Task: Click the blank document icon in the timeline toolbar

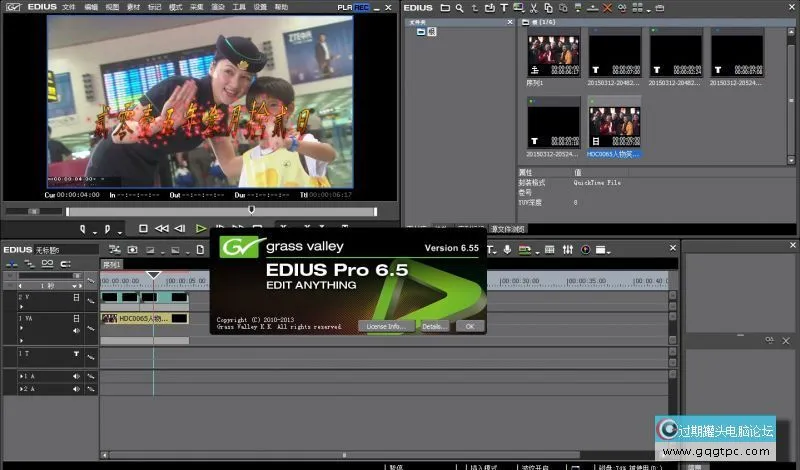Action: coord(201,250)
